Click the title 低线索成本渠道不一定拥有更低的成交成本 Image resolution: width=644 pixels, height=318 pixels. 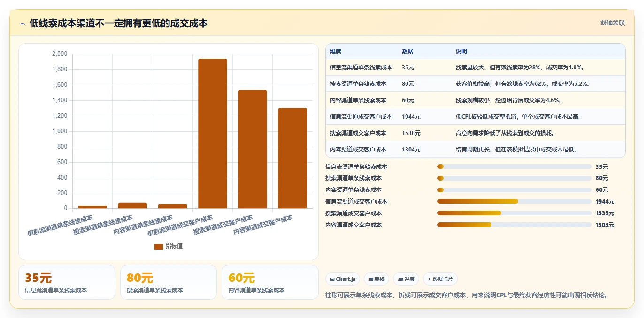[118, 23]
